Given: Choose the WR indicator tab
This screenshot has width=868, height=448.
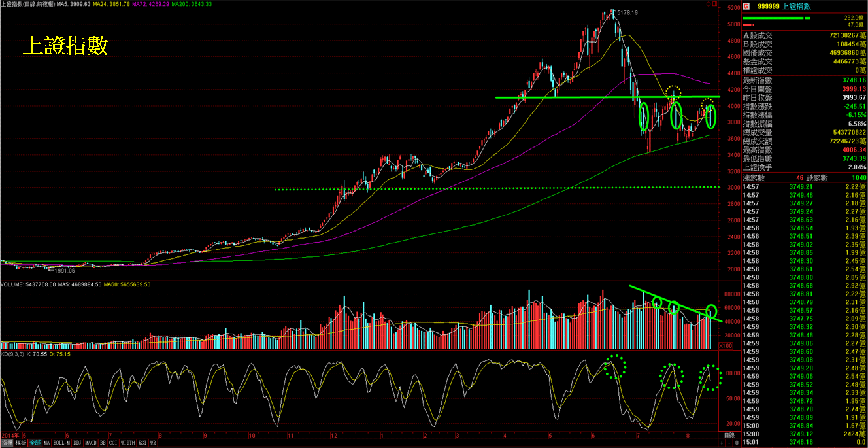Looking at the screenshot, I should (x=153, y=443).
